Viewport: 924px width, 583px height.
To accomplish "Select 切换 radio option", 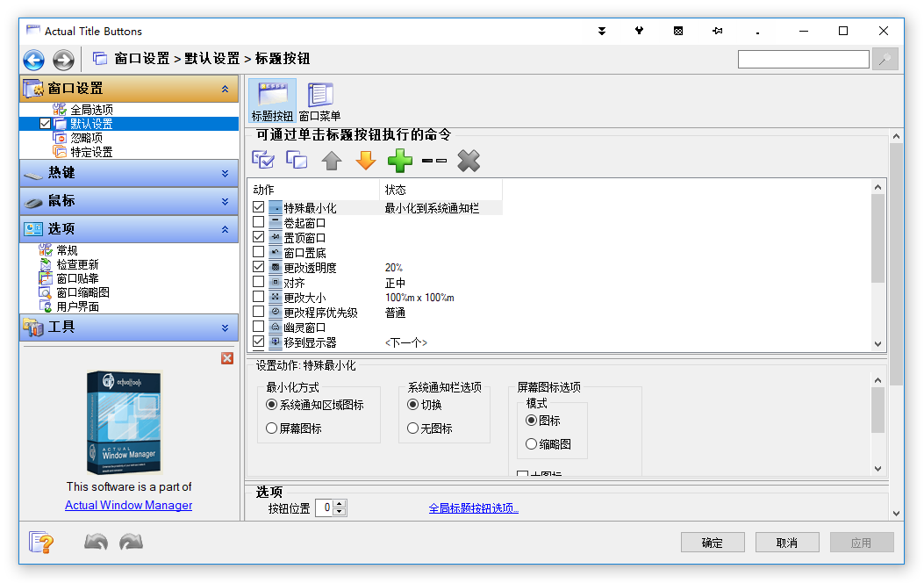I will tap(425, 405).
